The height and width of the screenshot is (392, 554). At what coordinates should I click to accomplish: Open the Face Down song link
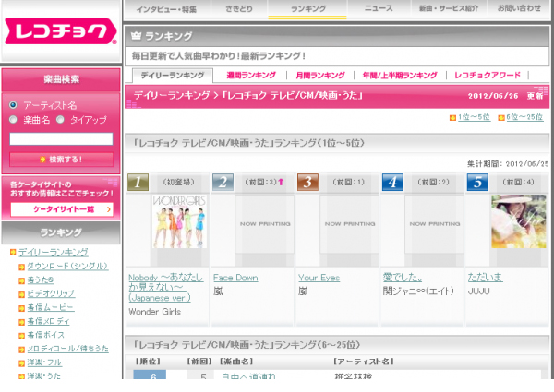click(x=235, y=278)
